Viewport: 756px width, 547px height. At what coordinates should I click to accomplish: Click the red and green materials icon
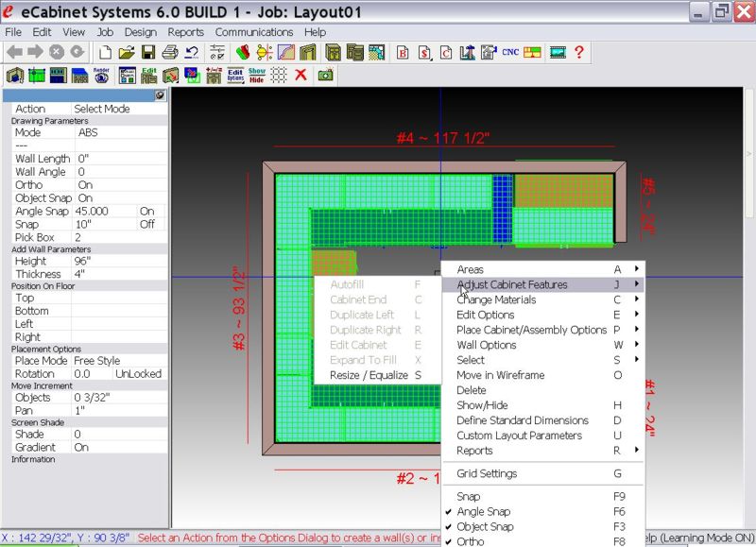click(243, 52)
